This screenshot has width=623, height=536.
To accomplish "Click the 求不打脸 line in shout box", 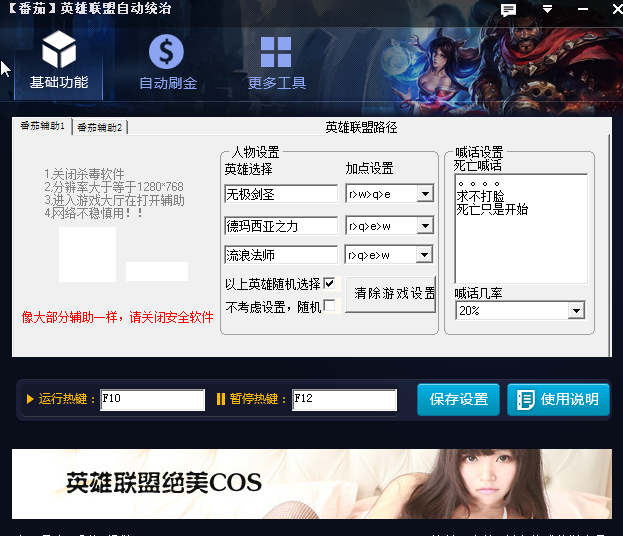I will [x=480, y=196].
